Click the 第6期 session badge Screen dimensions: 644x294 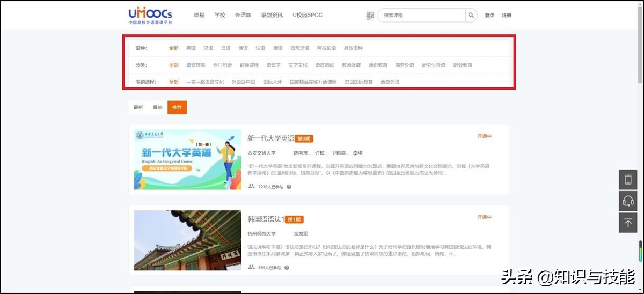pyautogui.click(x=304, y=138)
